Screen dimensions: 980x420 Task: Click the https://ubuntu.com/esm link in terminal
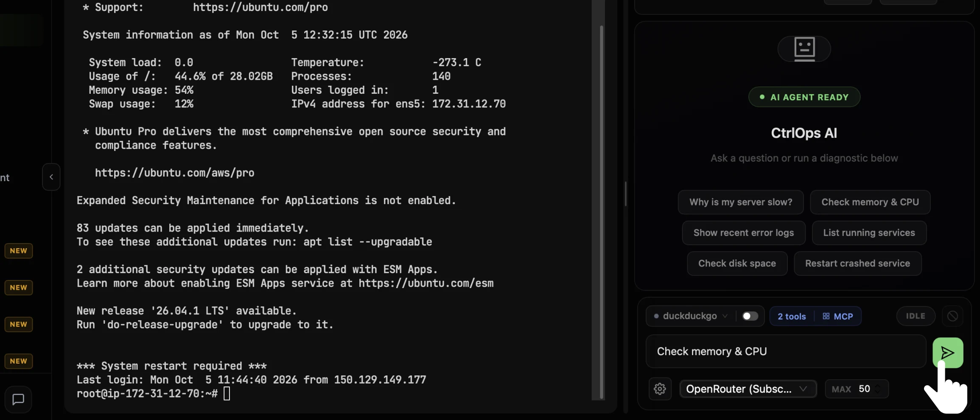(426, 283)
